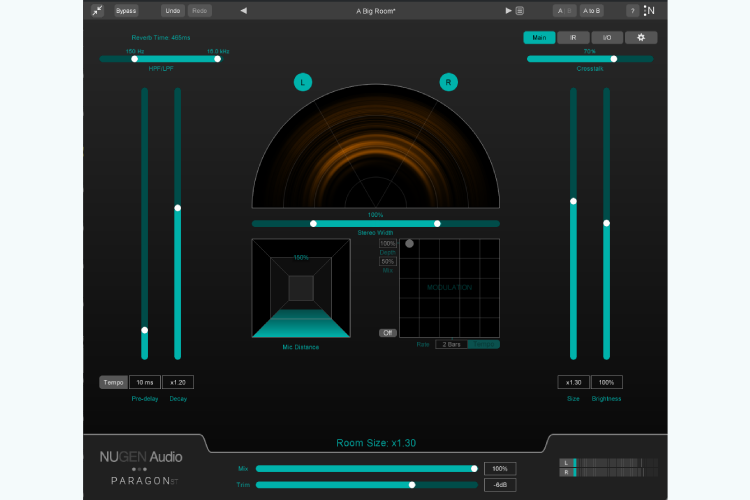Click the A to B copy button
750x500 pixels.
tap(592, 11)
